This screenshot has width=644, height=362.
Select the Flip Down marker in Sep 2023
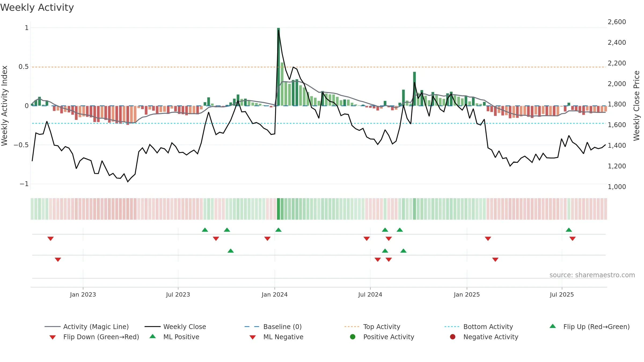216,238
